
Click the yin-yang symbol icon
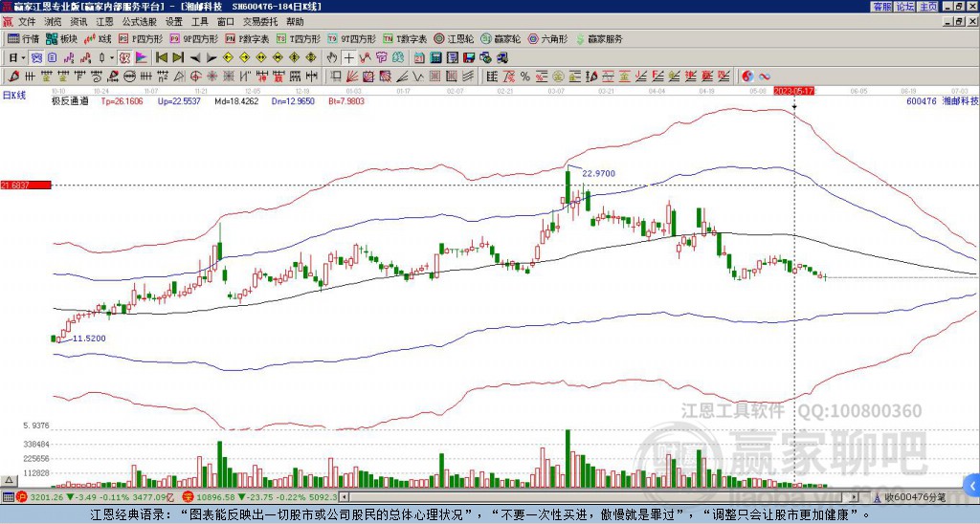[747, 76]
